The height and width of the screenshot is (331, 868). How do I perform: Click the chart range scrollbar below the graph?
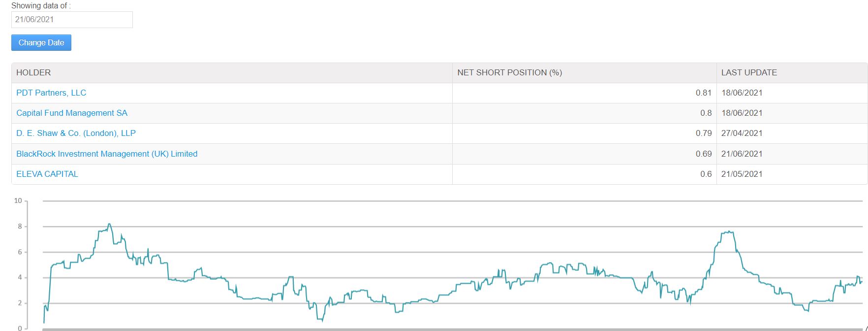coord(453,329)
